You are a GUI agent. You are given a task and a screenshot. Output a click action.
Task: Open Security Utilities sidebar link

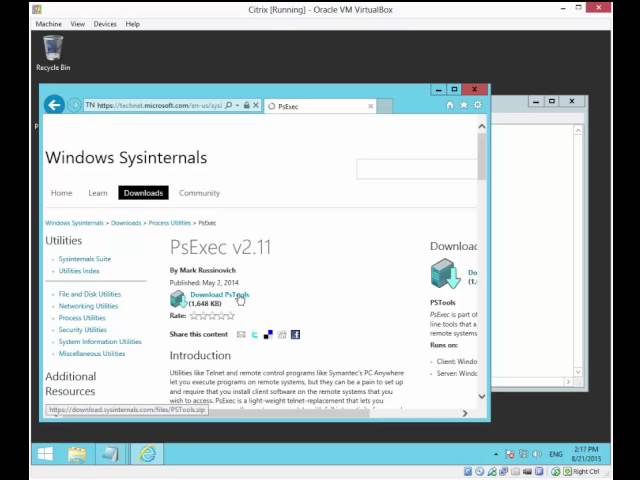82,329
